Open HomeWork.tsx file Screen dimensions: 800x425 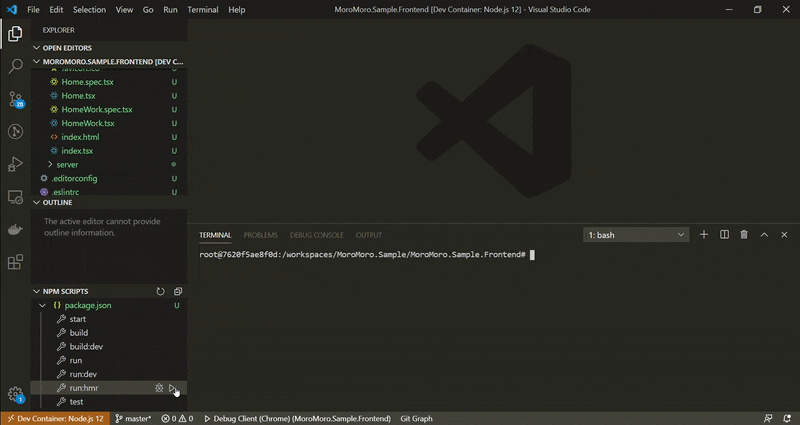click(x=109, y=123)
